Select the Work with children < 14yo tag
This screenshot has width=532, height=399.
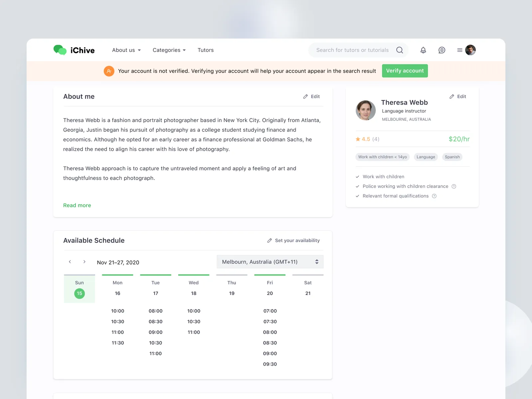coord(383,157)
